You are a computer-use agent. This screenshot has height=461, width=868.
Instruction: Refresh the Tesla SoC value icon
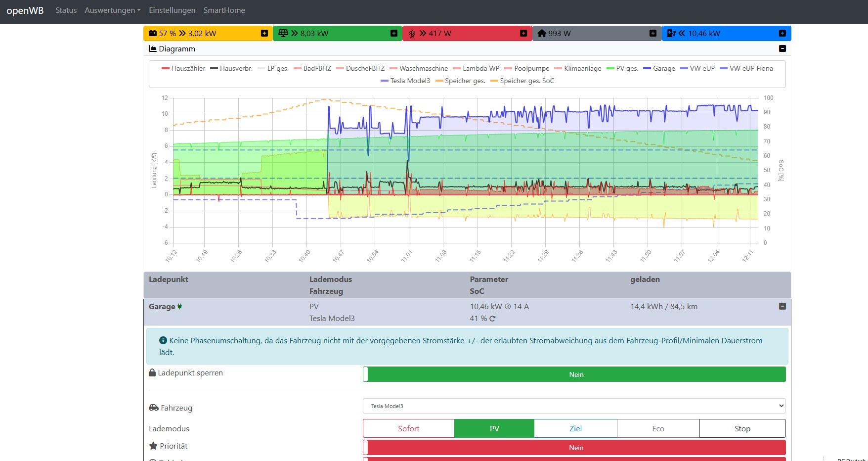(x=492, y=319)
